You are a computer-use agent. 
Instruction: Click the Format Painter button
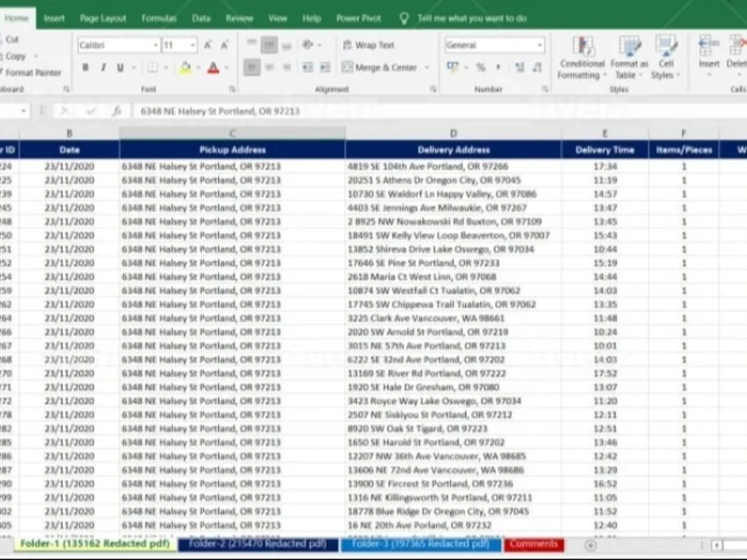(31, 73)
